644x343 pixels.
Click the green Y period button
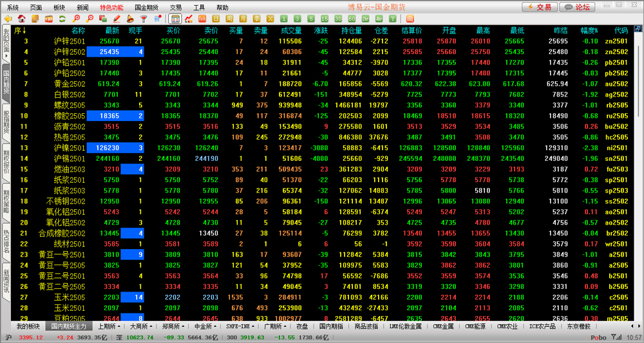click(x=393, y=19)
